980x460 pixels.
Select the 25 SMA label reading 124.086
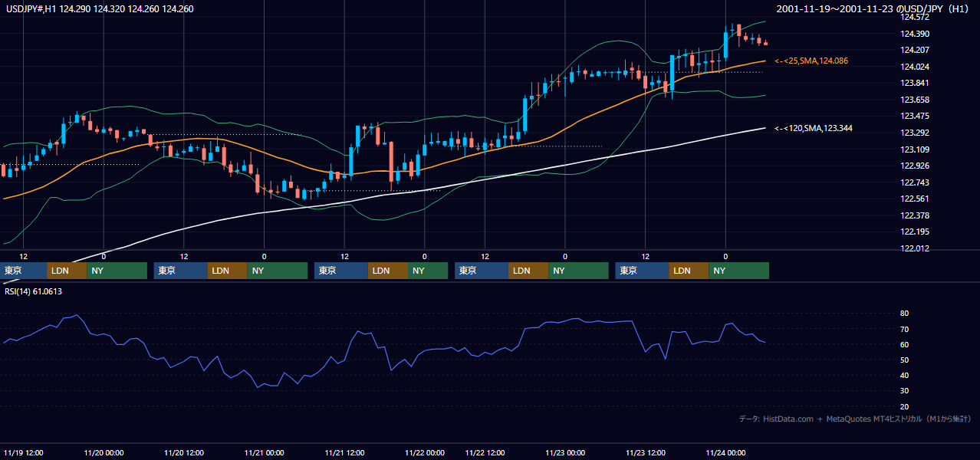[x=811, y=61]
